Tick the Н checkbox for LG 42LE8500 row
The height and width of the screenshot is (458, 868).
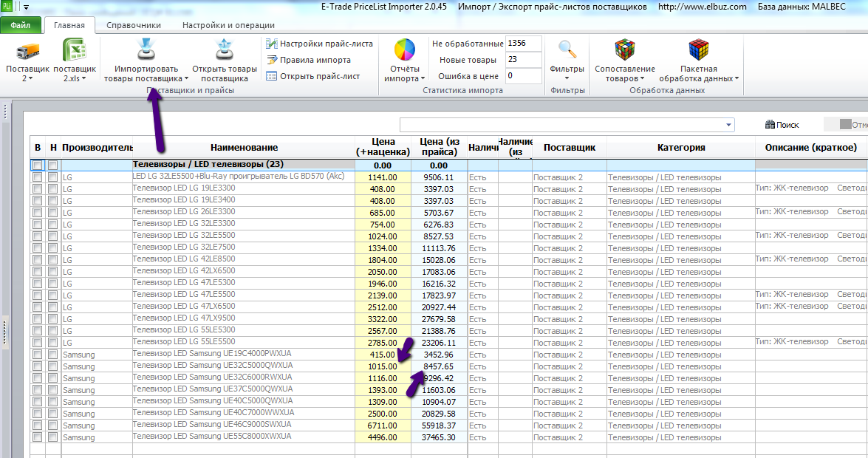pyautogui.click(x=52, y=260)
